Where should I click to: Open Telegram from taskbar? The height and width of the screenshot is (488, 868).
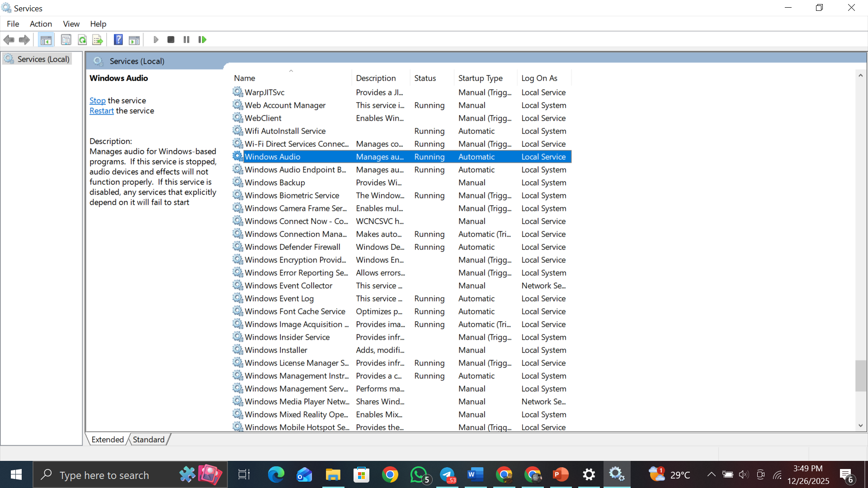click(x=447, y=474)
